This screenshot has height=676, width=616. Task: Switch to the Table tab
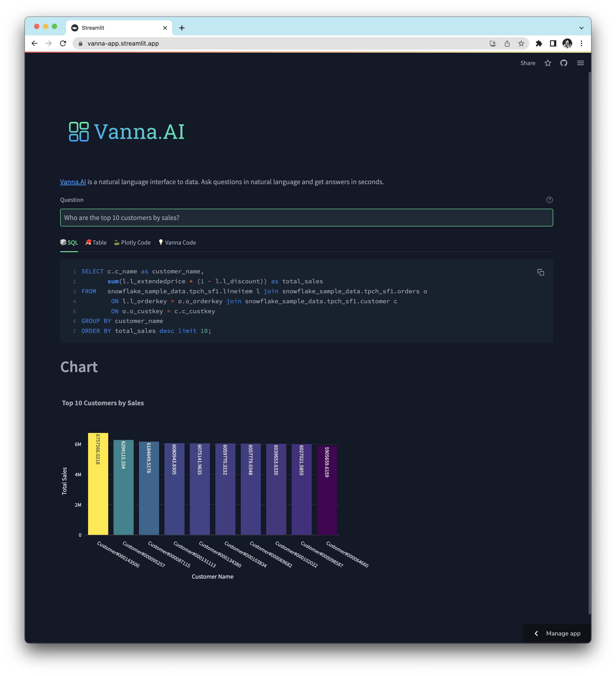(96, 242)
